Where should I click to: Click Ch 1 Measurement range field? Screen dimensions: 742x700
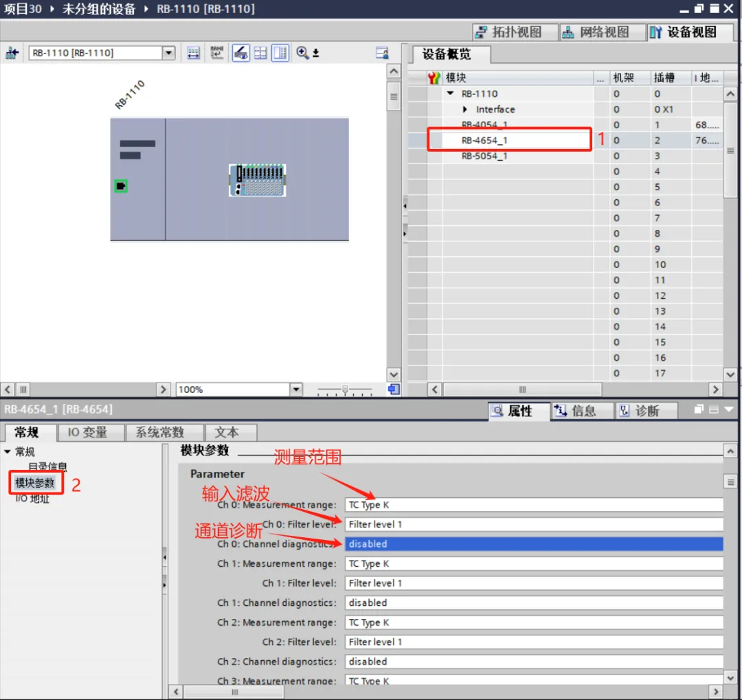(534, 564)
